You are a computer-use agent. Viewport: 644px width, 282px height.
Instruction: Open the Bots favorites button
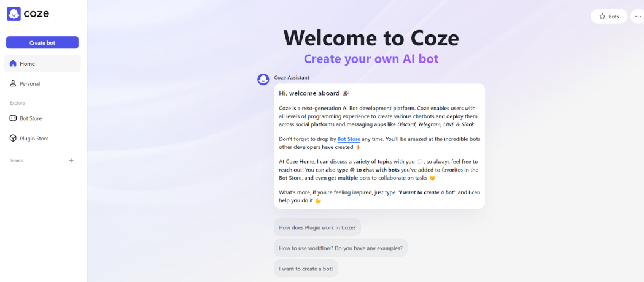tap(609, 17)
